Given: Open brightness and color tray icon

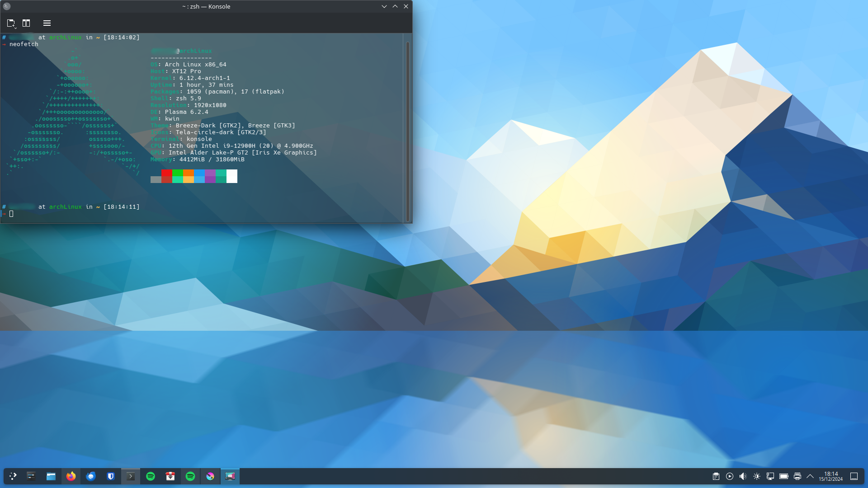Looking at the screenshot, I should point(757,476).
